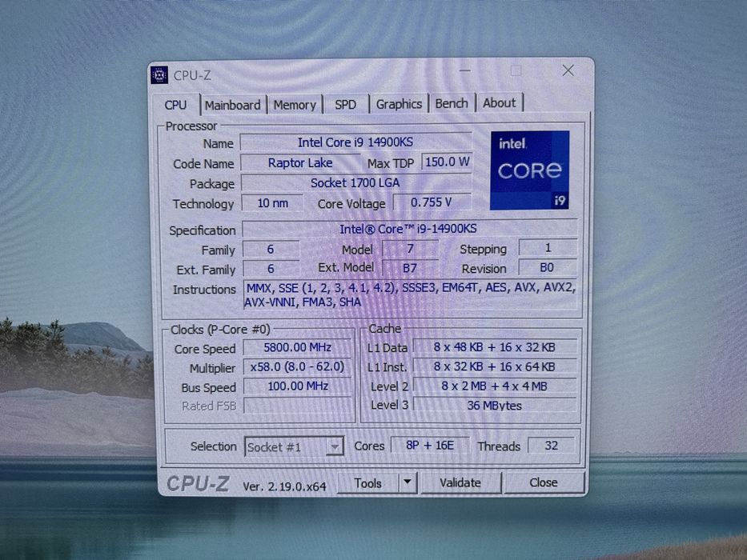747x560 pixels.
Task: Click the L1 Inst. cache value
Action: tap(495, 366)
